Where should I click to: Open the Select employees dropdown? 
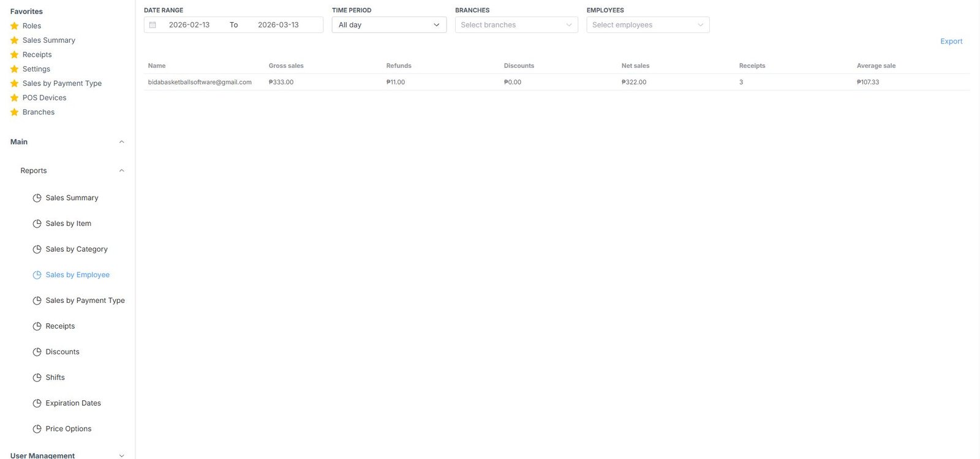pyautogui.click(x=647, y=25)
